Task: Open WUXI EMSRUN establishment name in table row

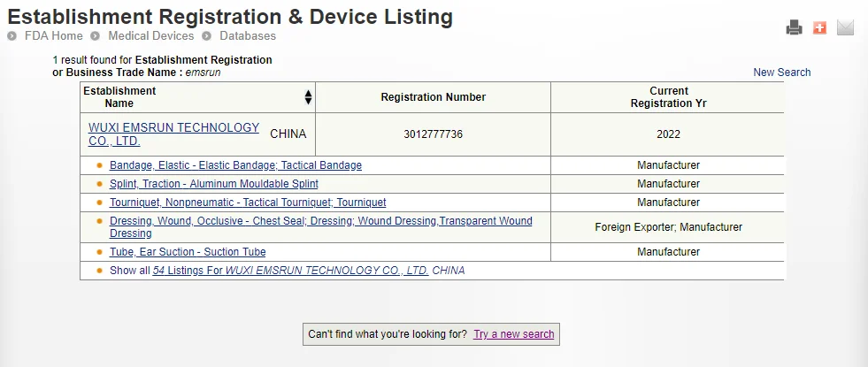Action: pos(173,134)
